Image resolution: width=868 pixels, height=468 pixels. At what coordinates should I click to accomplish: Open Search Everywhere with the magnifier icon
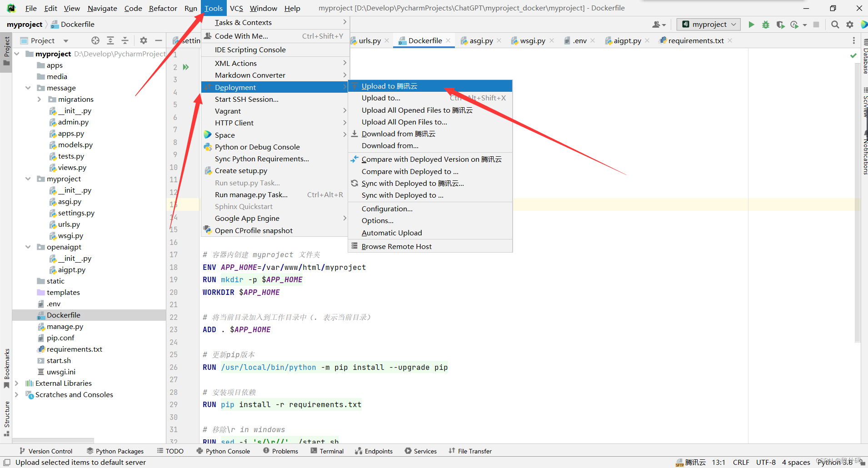835,25
